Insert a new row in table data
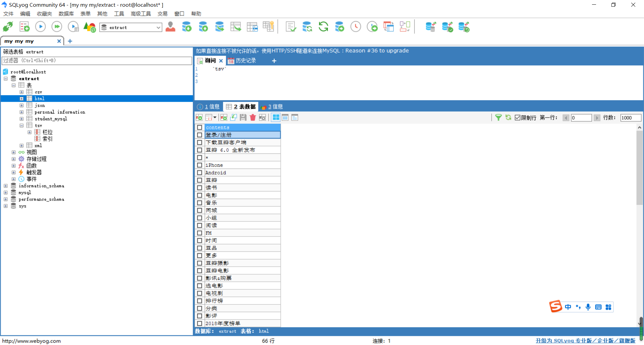 point(224,118)
